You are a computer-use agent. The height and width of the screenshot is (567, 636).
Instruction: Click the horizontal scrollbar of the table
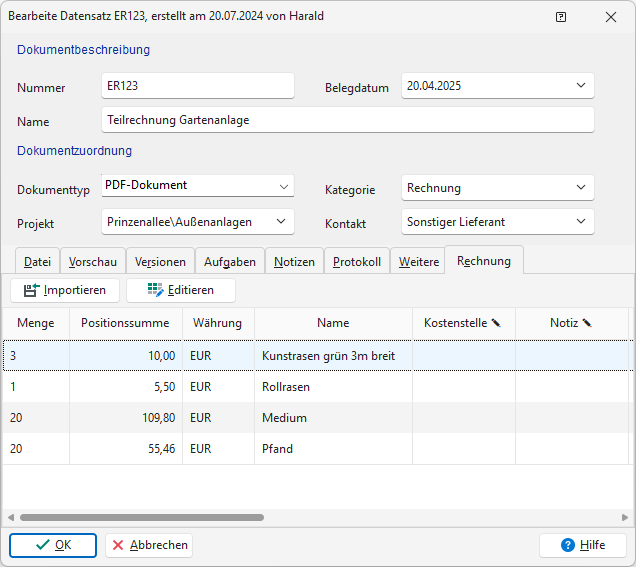tap(142, 518)
